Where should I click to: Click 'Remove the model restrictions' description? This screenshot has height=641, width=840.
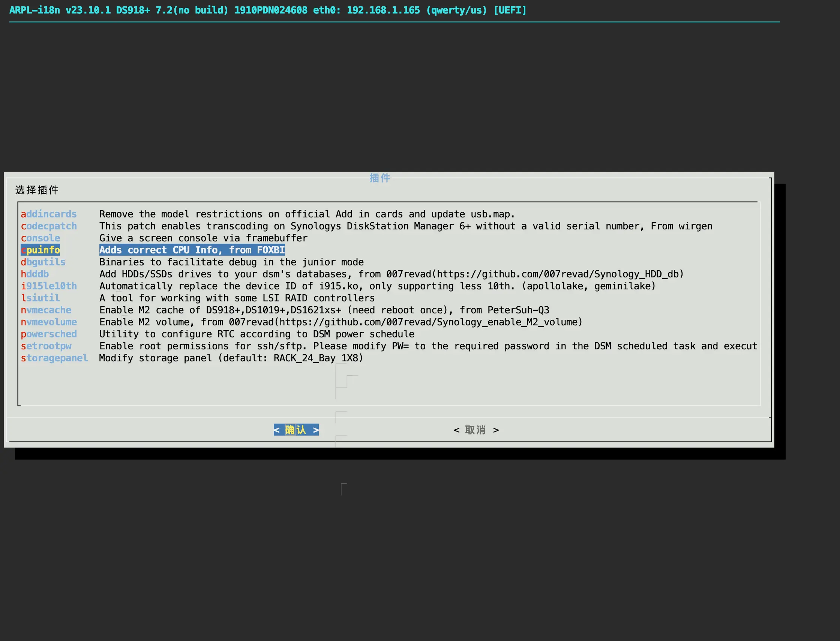click(x=307, y=214)
